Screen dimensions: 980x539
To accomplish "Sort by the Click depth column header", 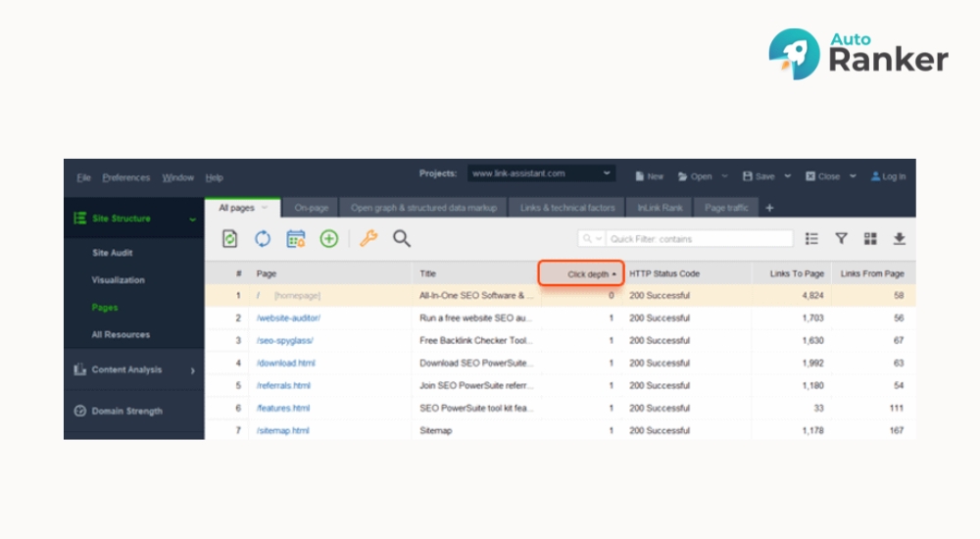I will coord(581,273).
